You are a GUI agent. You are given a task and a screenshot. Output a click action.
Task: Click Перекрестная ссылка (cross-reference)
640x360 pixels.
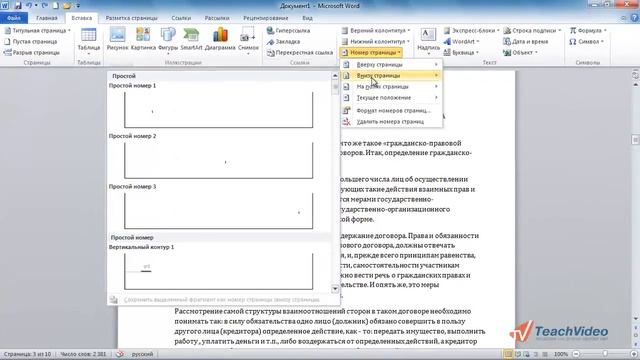point(300,53)
